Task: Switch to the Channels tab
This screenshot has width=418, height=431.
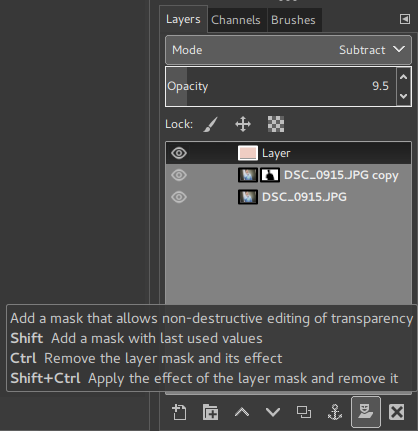Action: tap(236, 20)
